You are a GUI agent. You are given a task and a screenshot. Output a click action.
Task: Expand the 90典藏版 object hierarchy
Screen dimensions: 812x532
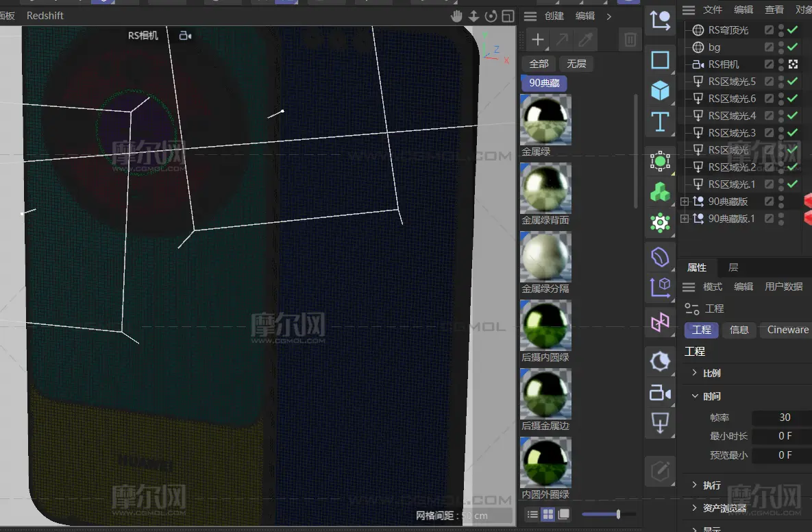coord(685,202)
